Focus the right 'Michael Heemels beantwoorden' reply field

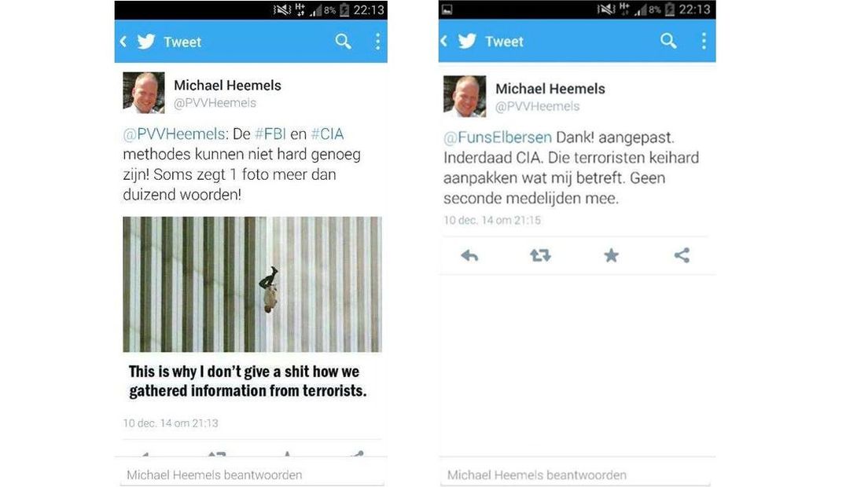click(x=576, y=475)
